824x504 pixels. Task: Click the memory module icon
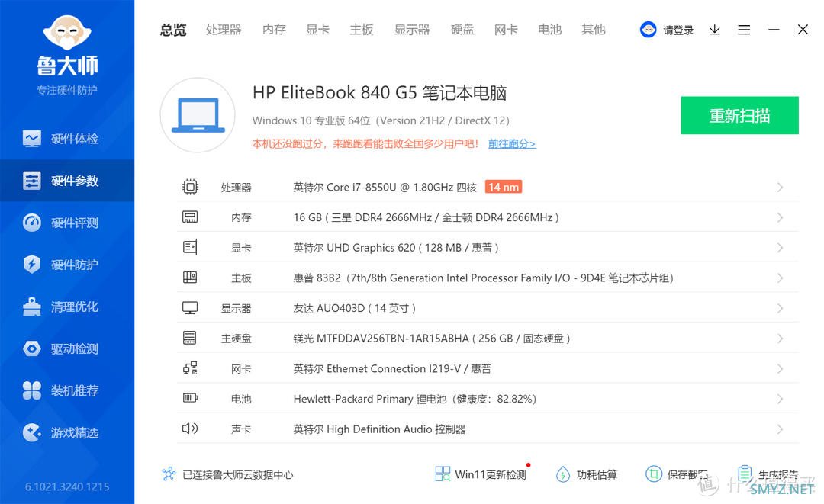point(190,217)
